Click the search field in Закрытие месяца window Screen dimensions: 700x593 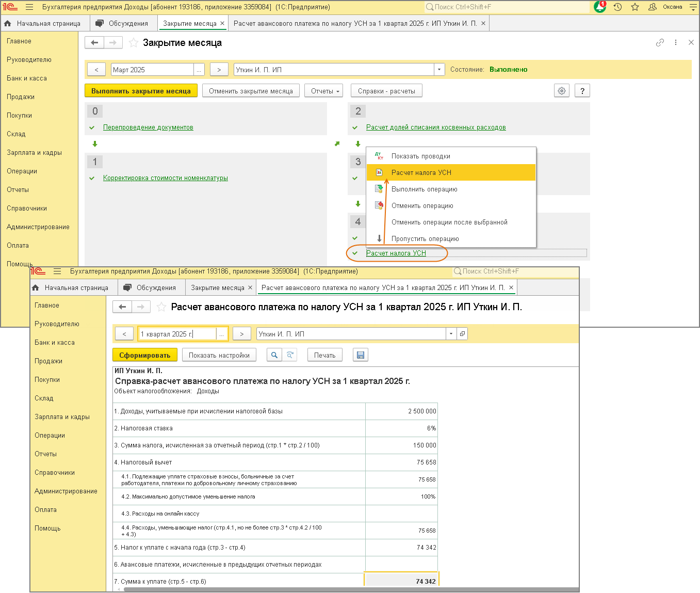(x=507, y=7)
